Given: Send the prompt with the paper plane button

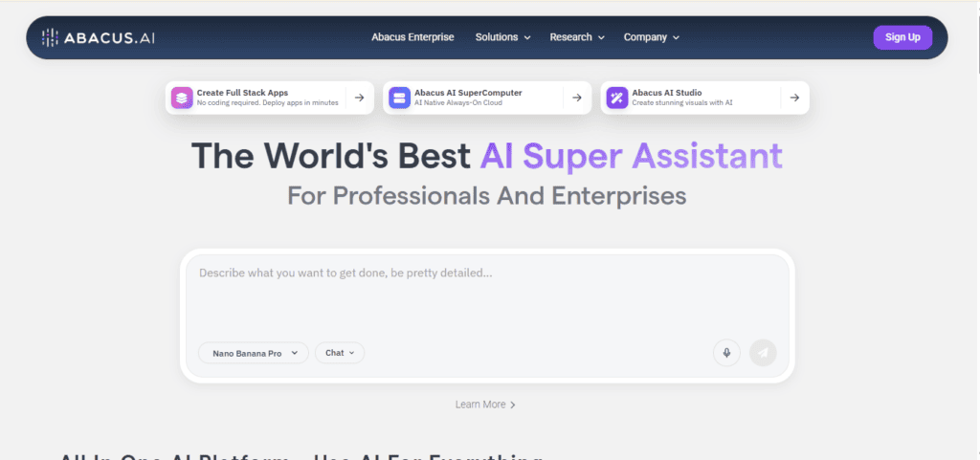Looking at the screenshot, I should [763, 353].
